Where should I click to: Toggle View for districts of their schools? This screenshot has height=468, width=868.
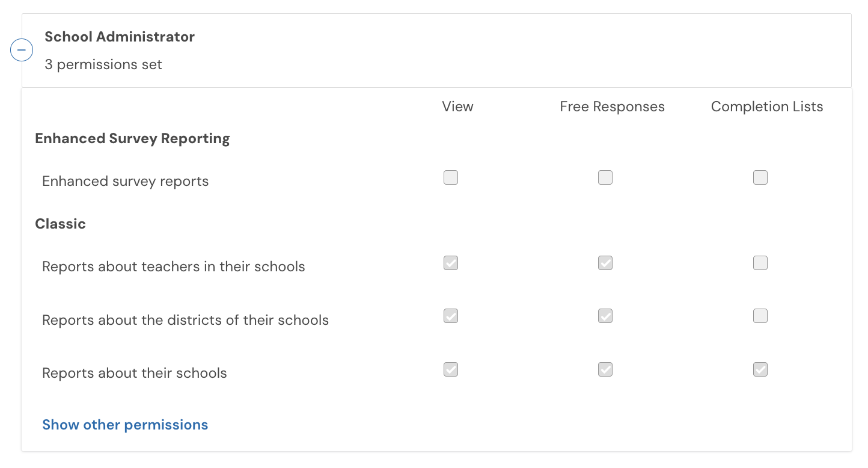tap(451, 316)
